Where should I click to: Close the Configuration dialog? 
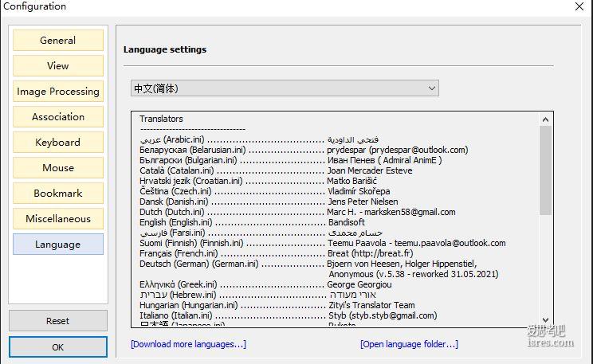(579, 6)
